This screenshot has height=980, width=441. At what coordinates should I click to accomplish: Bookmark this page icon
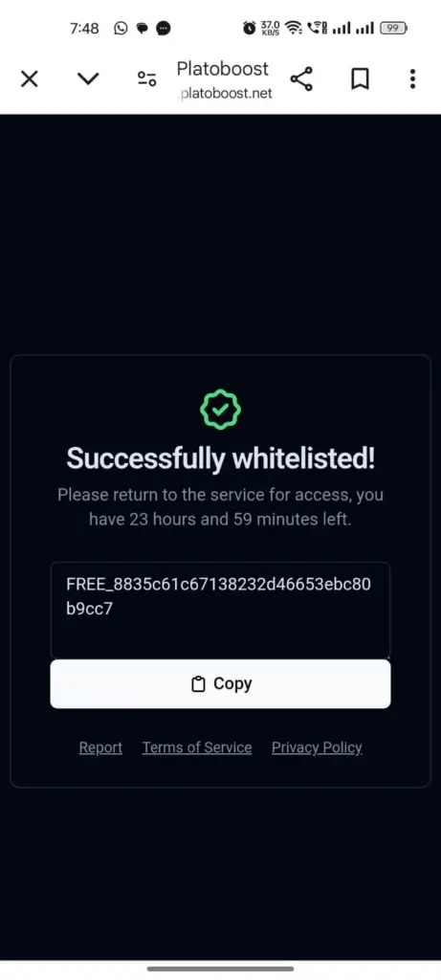[360, 78]
